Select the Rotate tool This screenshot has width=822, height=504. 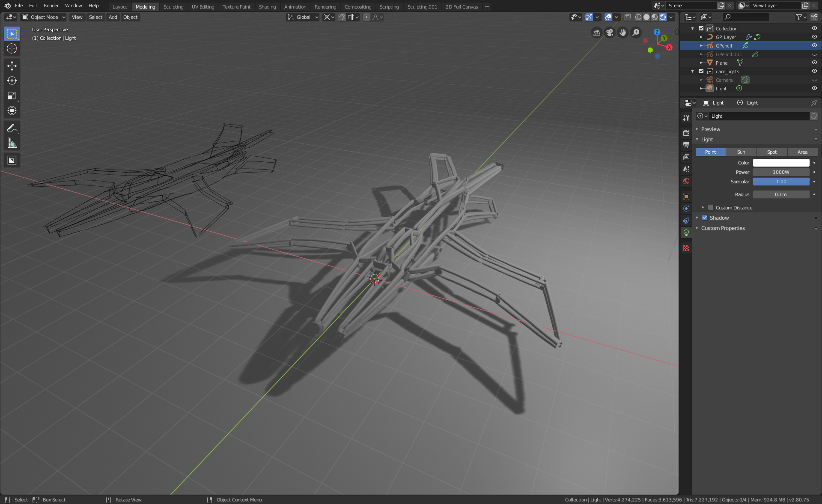[12, 81]
